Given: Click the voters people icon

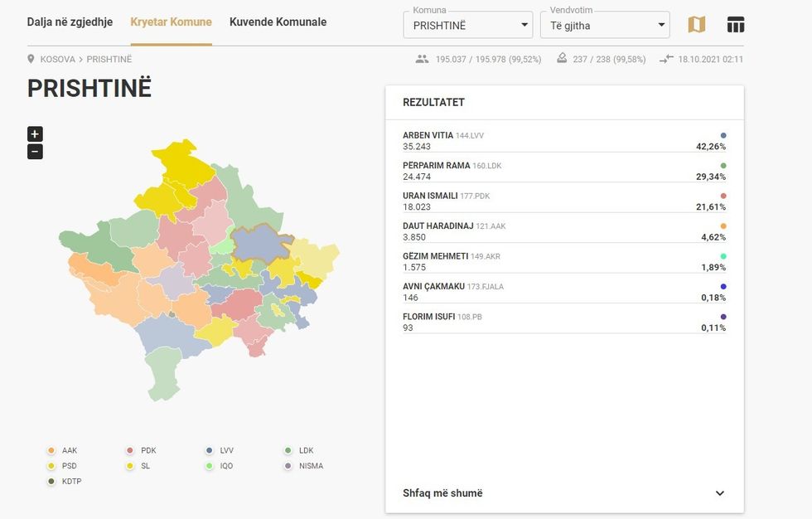Looking at the screenshot, I should tap(423, 59).
